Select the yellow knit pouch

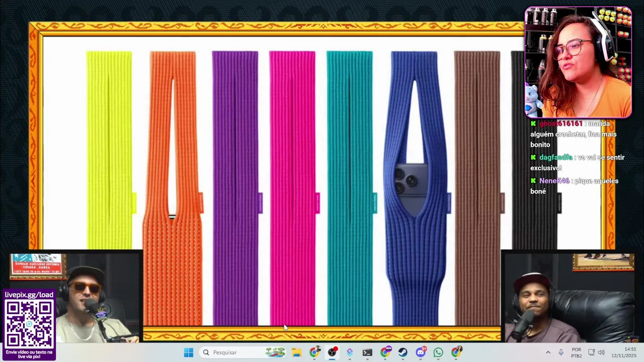(109, 150)
